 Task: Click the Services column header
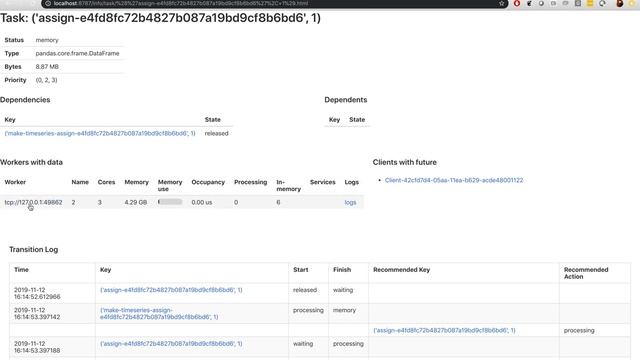coord(322,182)
